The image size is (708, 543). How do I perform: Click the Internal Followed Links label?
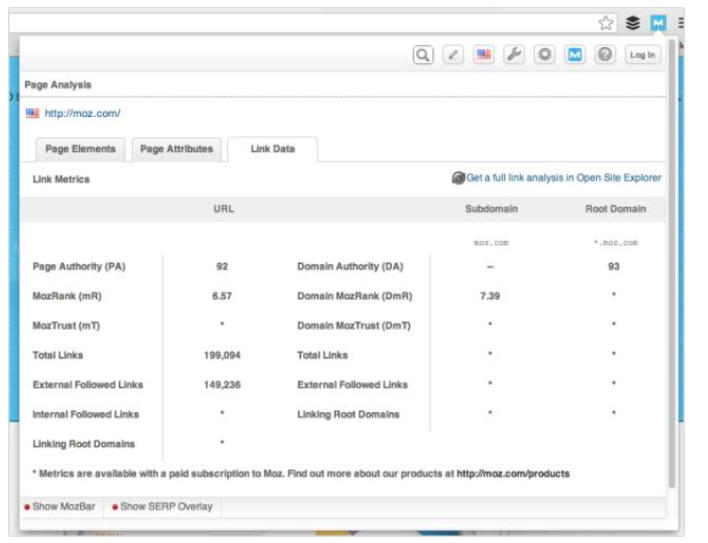(86, 414)
